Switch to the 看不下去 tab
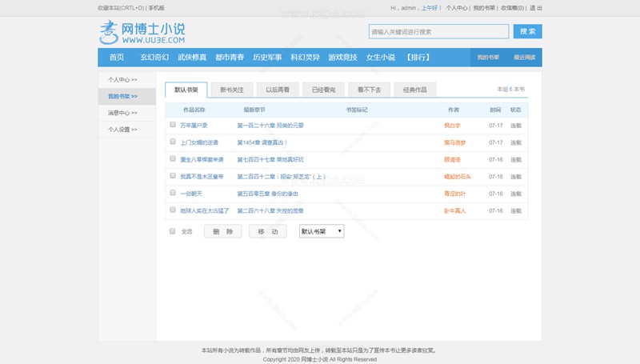 tap(369, 90)
